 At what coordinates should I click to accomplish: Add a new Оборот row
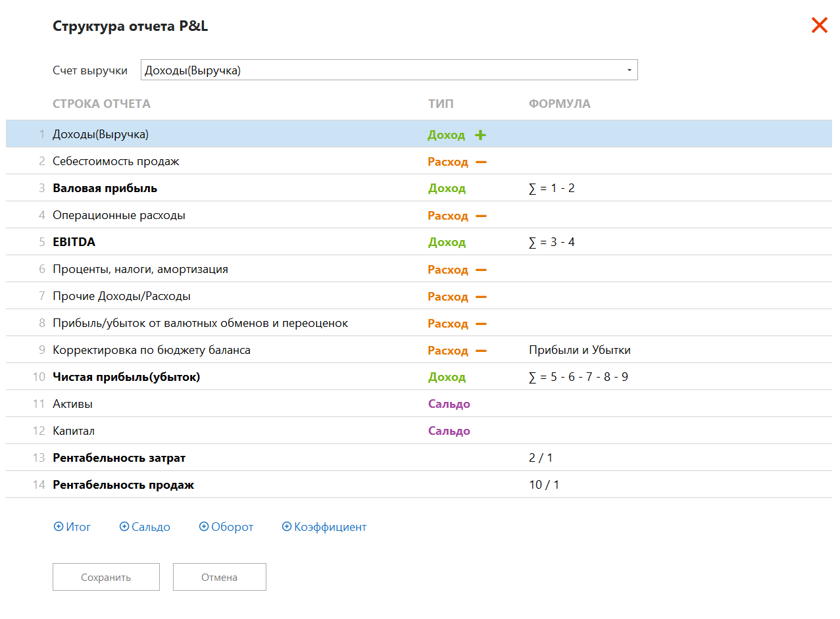226,527
